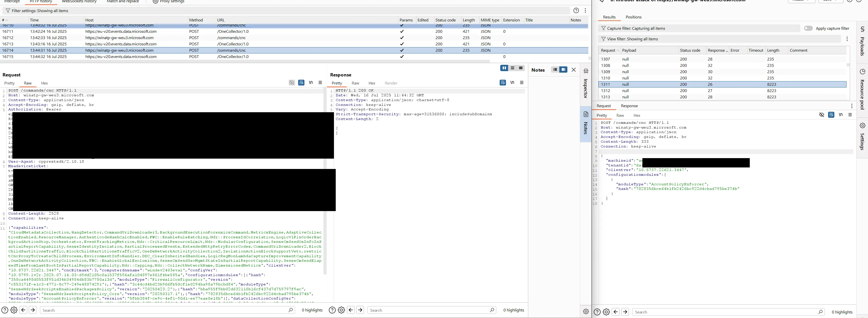868x318 pixels.
Task: Open the Inspector side panel icon
Action: click(x=586, y=71)
